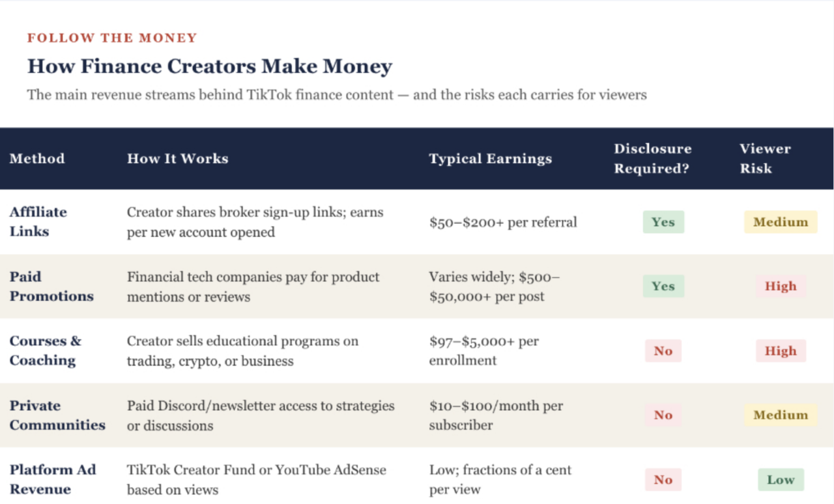Click the Affiliate Links row label
Screen dimensions: 834x504
(38, 221)
